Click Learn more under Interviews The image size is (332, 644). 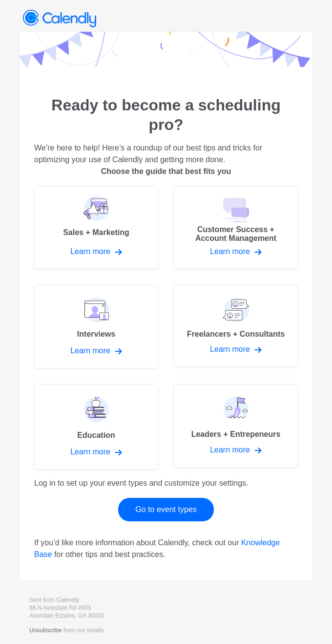(90, 351)
